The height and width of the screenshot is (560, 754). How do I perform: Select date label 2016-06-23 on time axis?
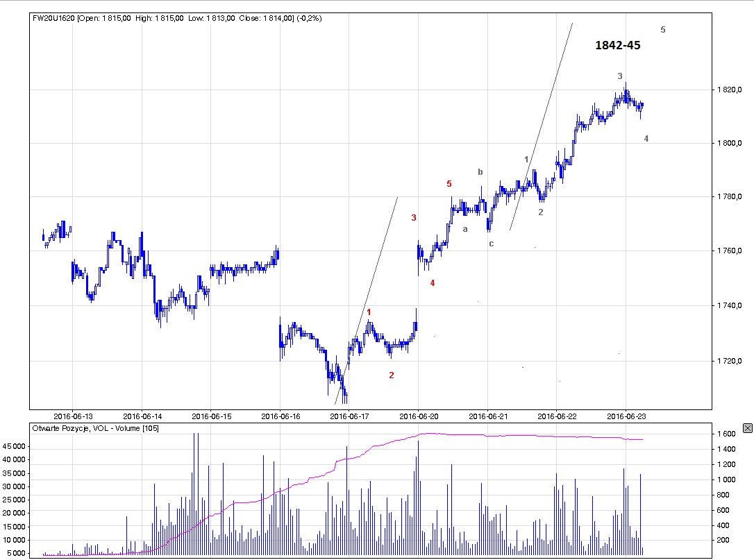click(x=626, y=416)
